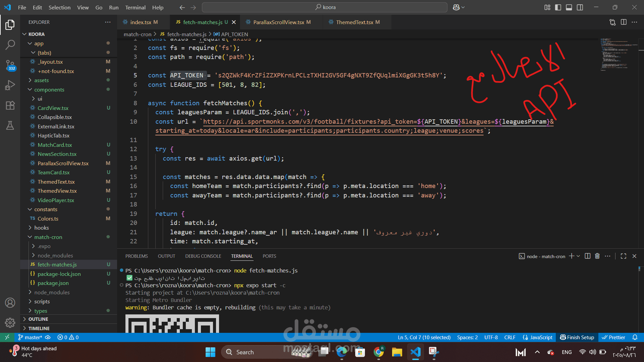Open the Copilot chat icon in title bar
This screenshot has height=362, width=644.
456,7
